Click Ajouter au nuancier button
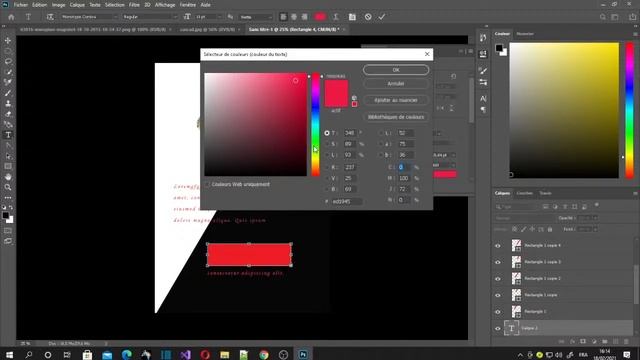640x360 pixels. point(396,100)
